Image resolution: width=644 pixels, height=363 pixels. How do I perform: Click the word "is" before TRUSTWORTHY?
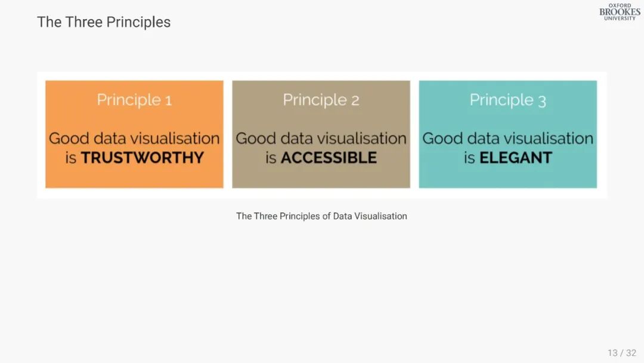pyautogui.click(x=71, y=158)
